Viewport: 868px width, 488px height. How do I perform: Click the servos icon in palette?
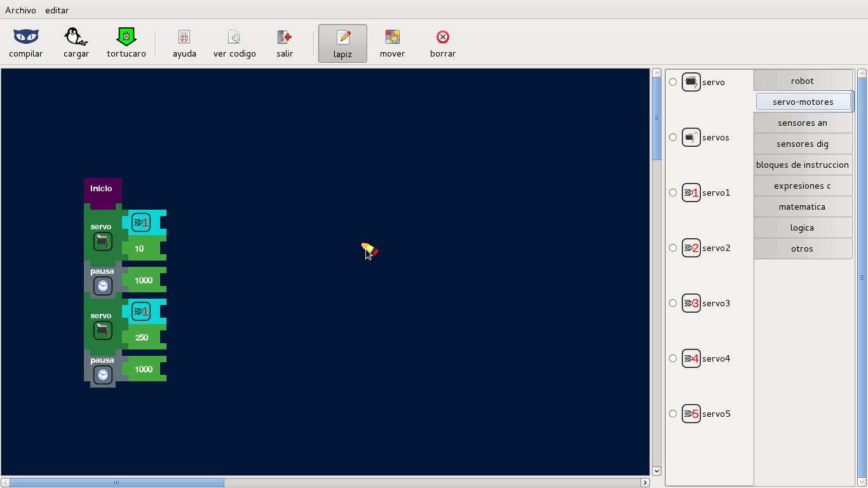(691, 137)
